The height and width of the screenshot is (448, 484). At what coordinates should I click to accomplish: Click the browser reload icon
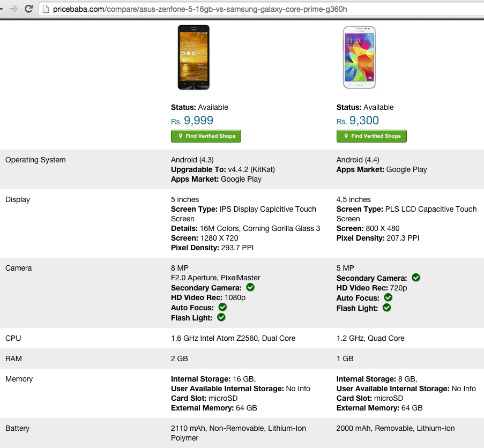29,9
